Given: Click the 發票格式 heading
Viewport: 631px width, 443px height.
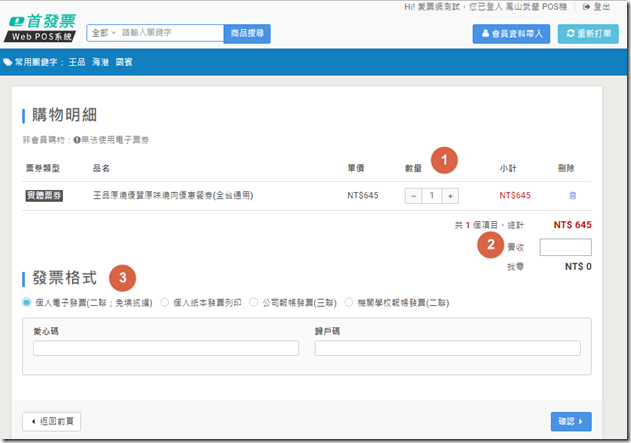Looking at the screenshot, I should [x=64, y=278].
